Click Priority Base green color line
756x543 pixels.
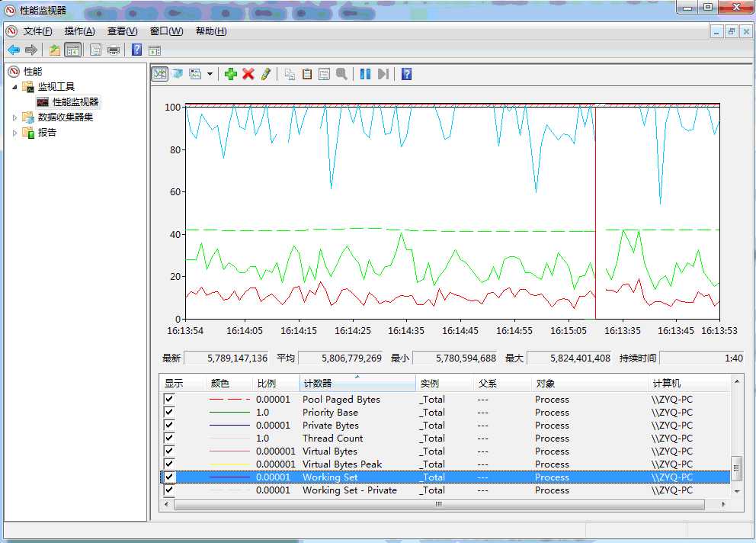229,412
